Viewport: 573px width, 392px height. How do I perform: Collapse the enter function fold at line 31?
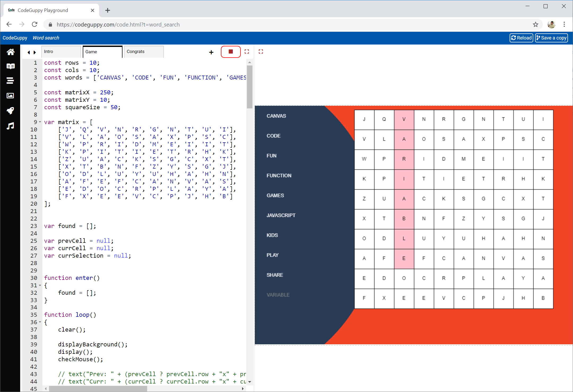point(40,285)
